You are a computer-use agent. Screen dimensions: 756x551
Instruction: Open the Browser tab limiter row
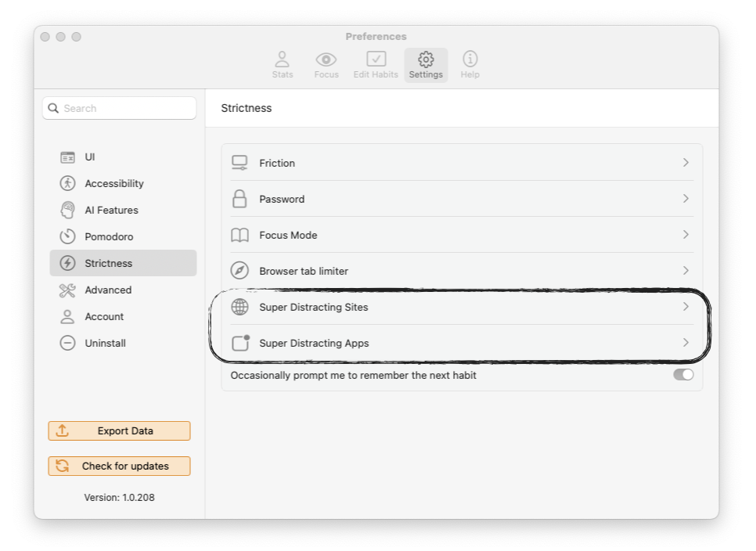(462, 271)
